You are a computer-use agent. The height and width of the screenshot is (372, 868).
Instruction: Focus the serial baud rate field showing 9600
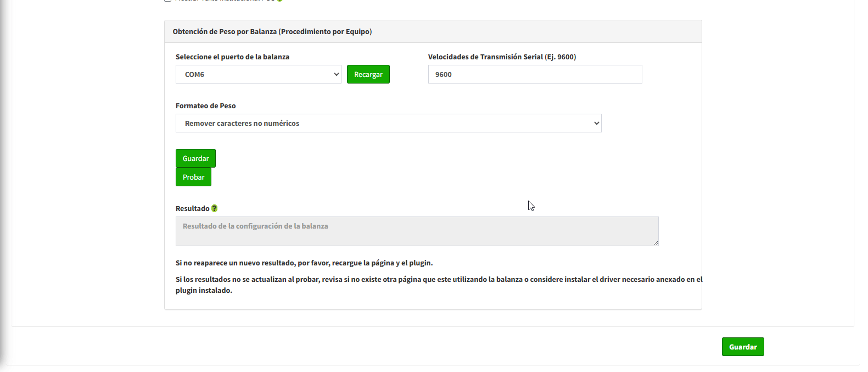[535, 74]
